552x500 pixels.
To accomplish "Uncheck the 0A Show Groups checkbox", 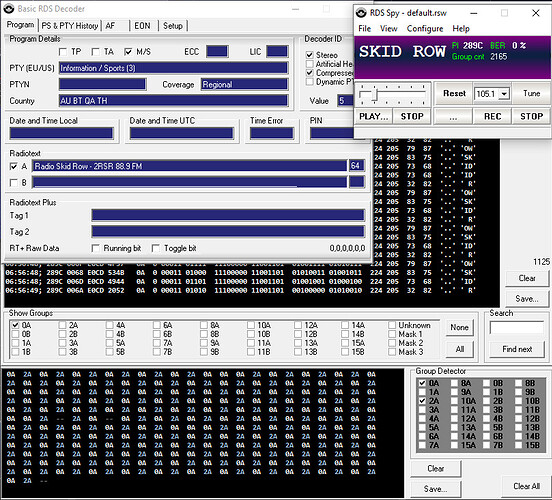I will [15, 325].
